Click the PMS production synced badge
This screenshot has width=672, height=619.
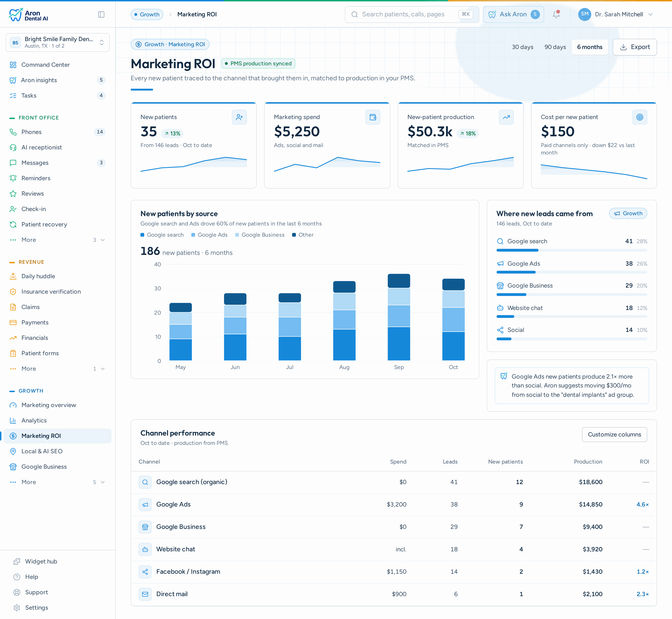(258, 64)
